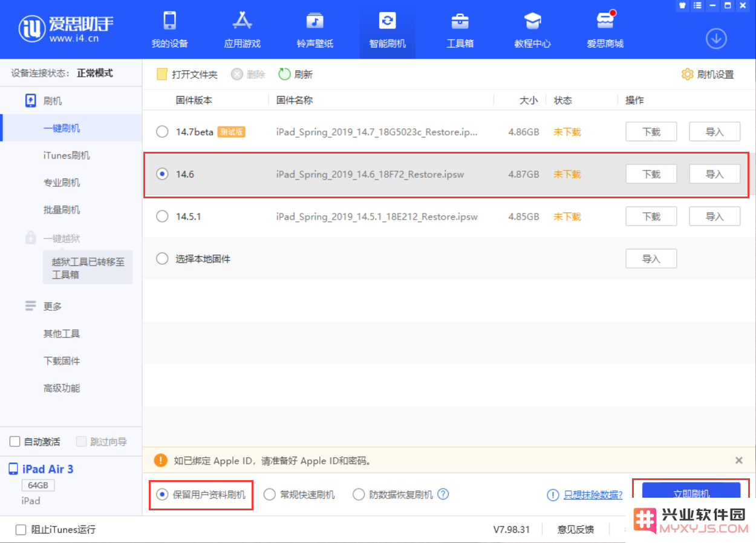Click the 越狱工具已转移至工具箱 notice
756x543 pixels.
click(88, 268)
